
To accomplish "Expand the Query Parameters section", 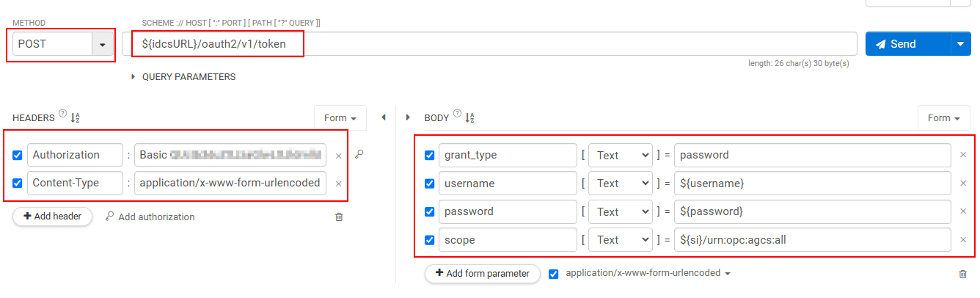I will 134,76.
